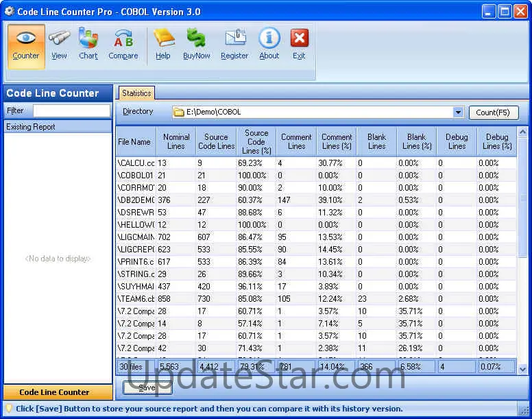Image resolution: width=532 pixels, height=419 pixels.
Task: Click the total comment percent 14.04%
Action: tap(336, 367)
